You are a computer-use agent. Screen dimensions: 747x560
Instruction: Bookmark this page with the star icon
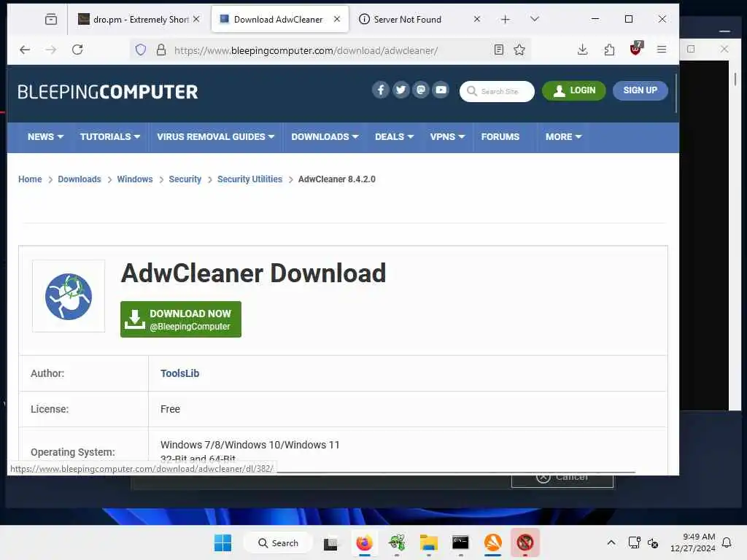click(519, 50)
